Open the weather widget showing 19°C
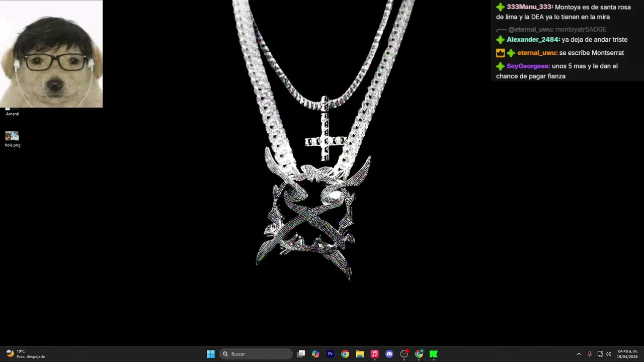The width and height of the screenshot is (644, 362). [25, 354]
